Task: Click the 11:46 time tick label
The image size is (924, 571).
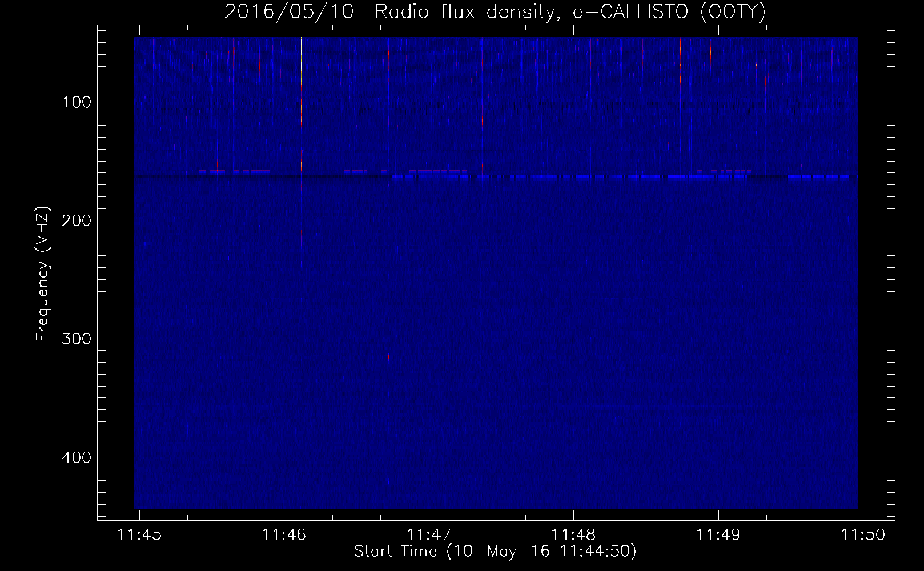Action: (284, 535)
